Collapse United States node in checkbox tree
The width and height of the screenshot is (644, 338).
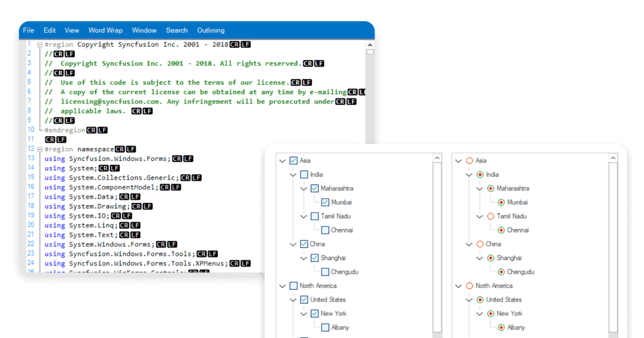point(293,300)
